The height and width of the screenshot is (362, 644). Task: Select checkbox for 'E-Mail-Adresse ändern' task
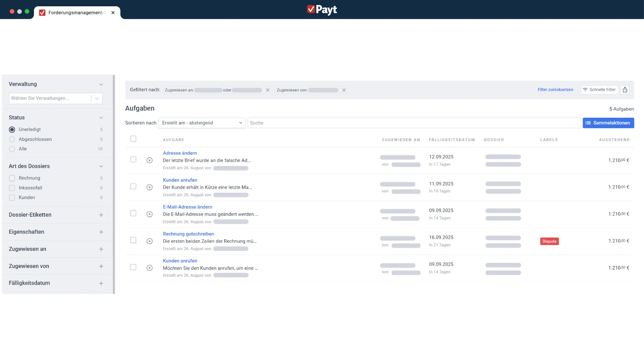pyautogui.click(x=133, y=213)
